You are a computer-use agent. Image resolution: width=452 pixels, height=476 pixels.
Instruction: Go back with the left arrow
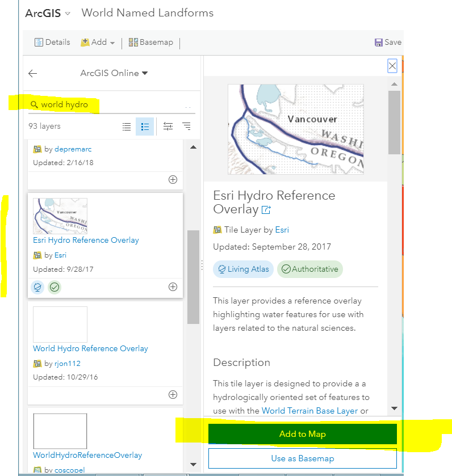[32, 73]
